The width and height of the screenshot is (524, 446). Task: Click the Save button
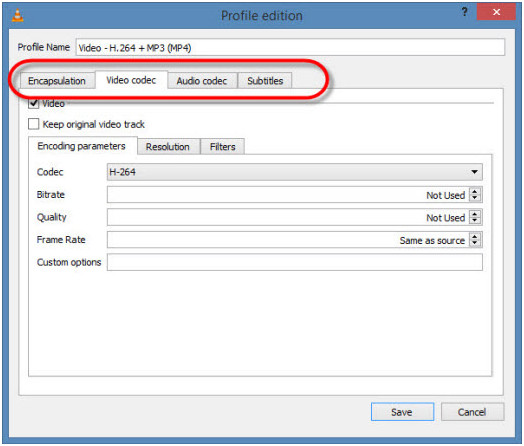(402, 412)
